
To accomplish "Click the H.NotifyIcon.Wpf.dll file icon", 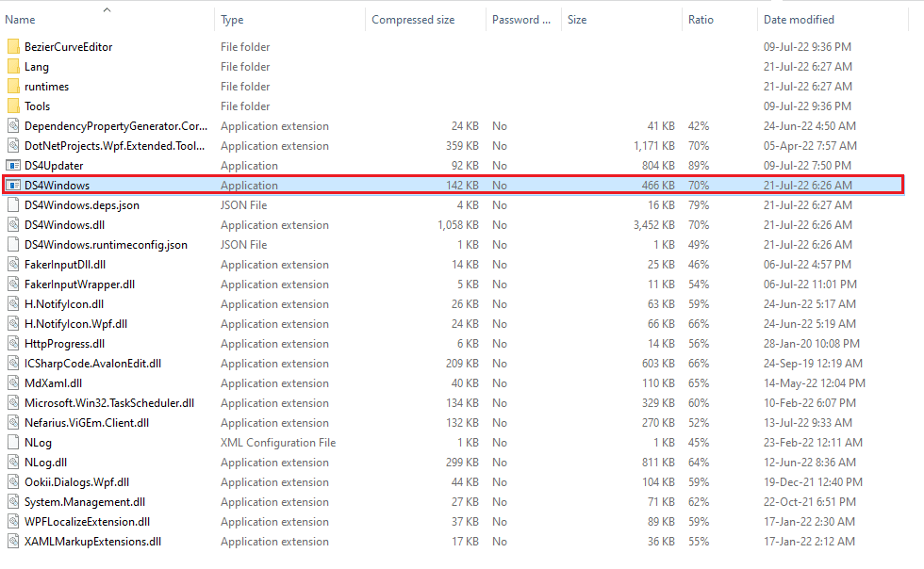I will pos(13,324).
